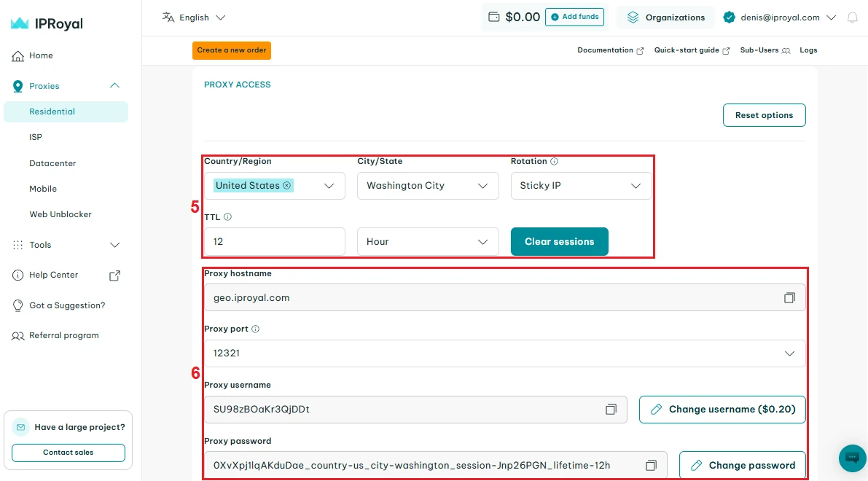The image size is (868, 481).
Task: Copy the proxy username value
Action: tap(611, 410)
